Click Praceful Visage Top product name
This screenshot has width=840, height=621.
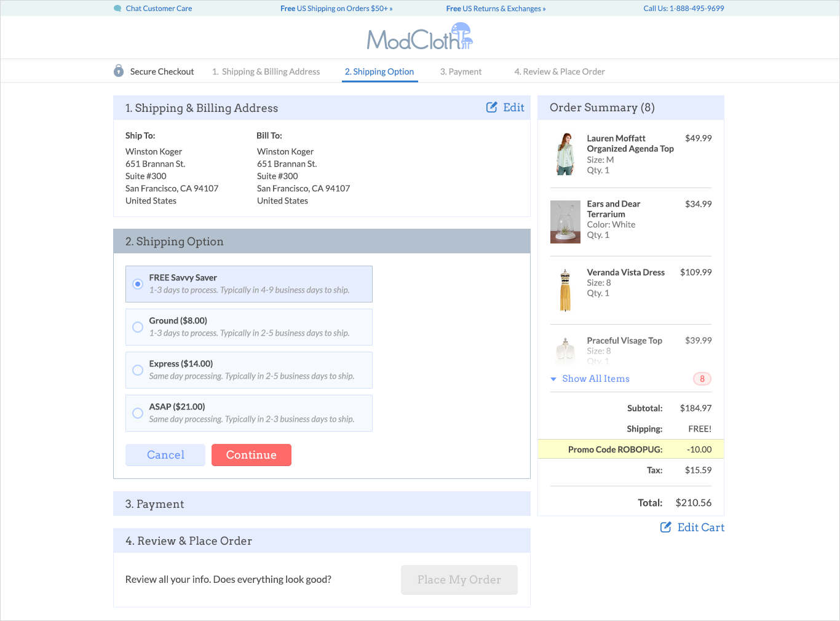pos(625,341)
